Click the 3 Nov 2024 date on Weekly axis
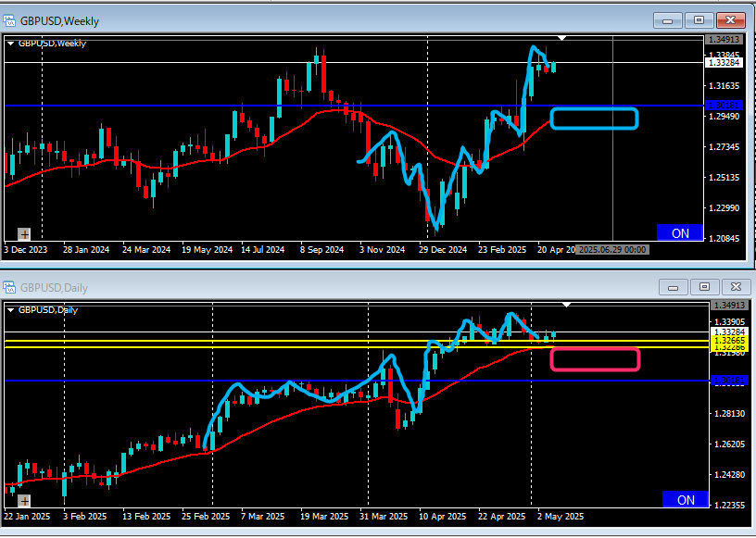The width and height of the screenshot is (756, 538). [383, 250]
